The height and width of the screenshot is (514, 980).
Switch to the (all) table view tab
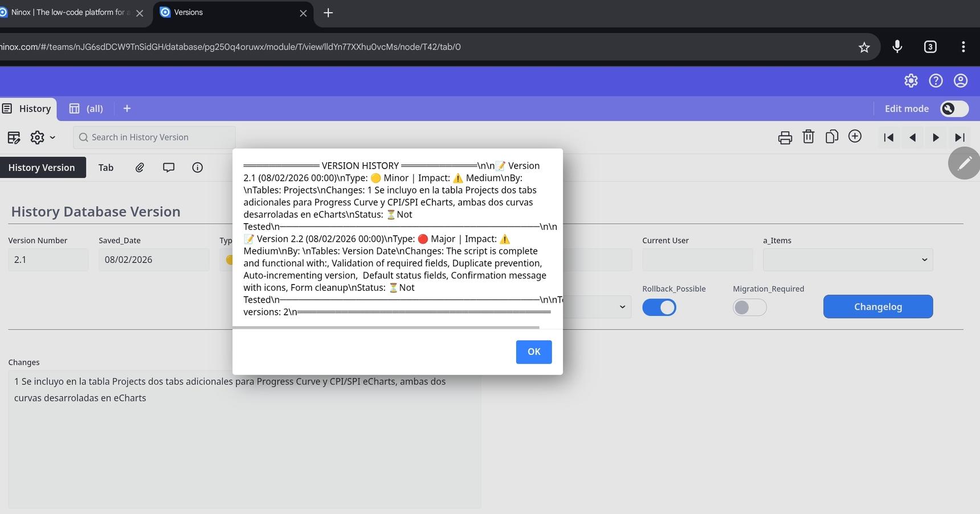point(87,109)
